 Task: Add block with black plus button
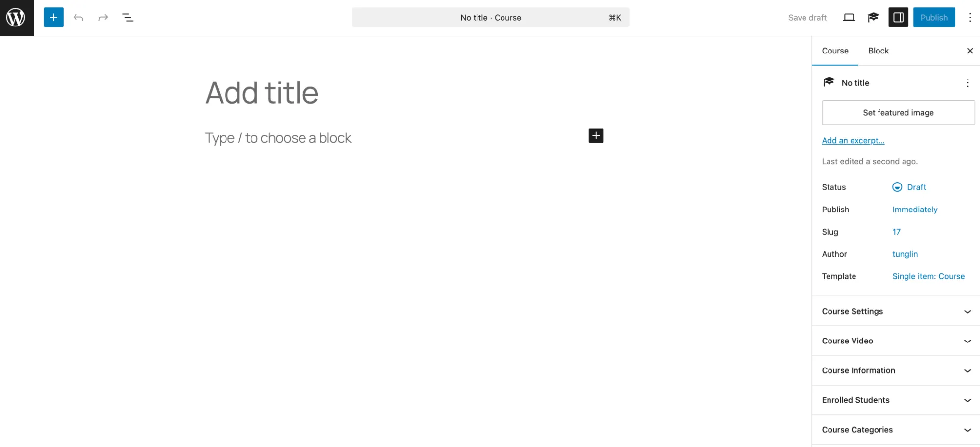point(596,136)
